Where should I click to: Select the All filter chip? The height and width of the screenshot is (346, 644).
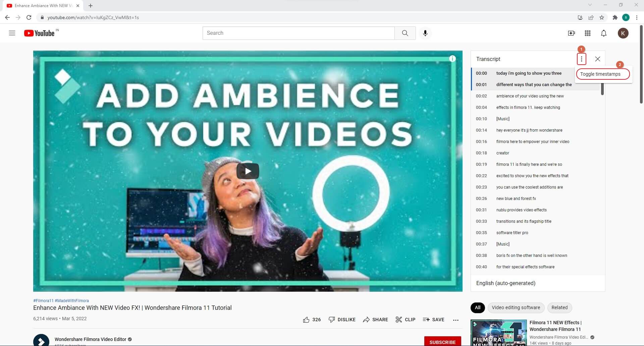pos(478,307)
